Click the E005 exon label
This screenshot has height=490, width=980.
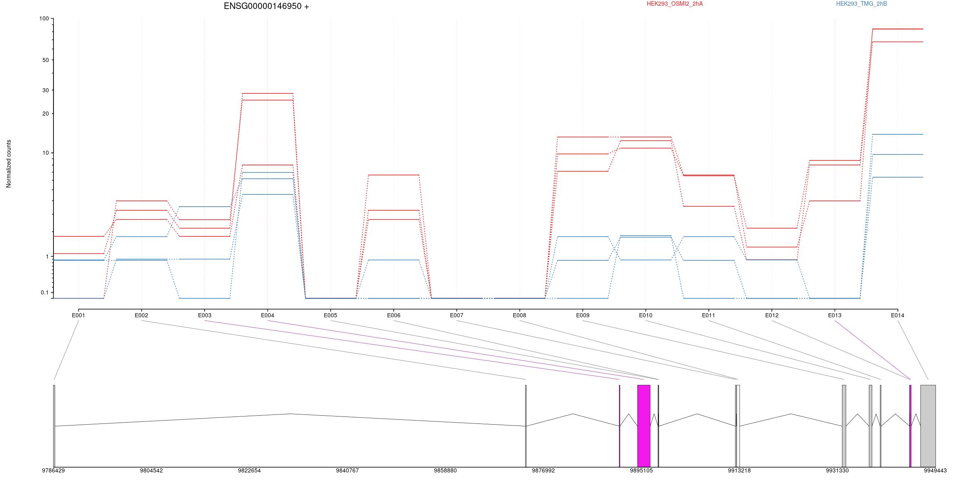(330, 315)
